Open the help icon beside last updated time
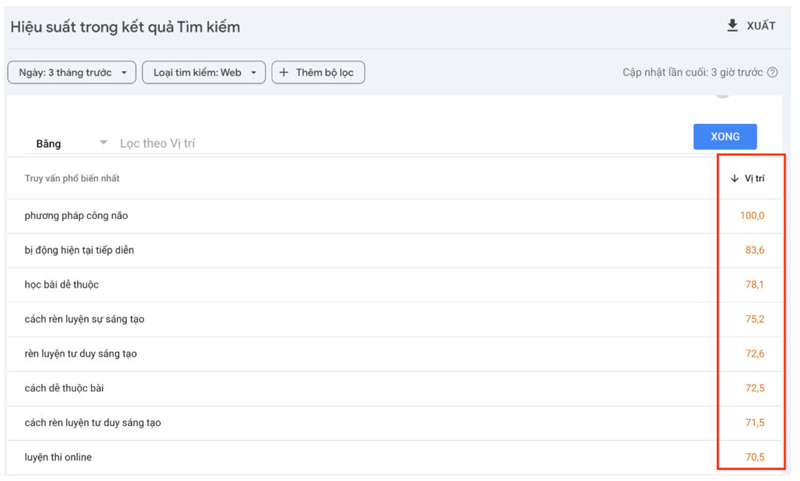This screenshot has height=481, width=800. coord(773,73)
